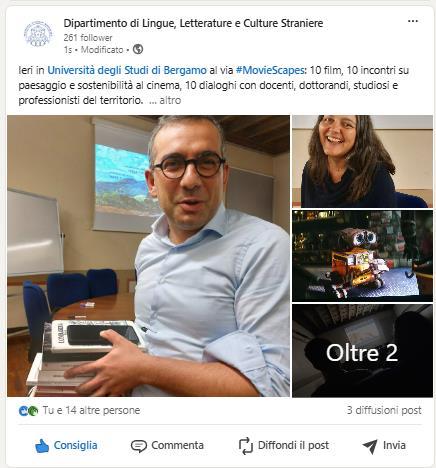Screen dimensions: 436x468
Task: Open the #MovieScapes hashtag
Action: (x=270, y=70)
